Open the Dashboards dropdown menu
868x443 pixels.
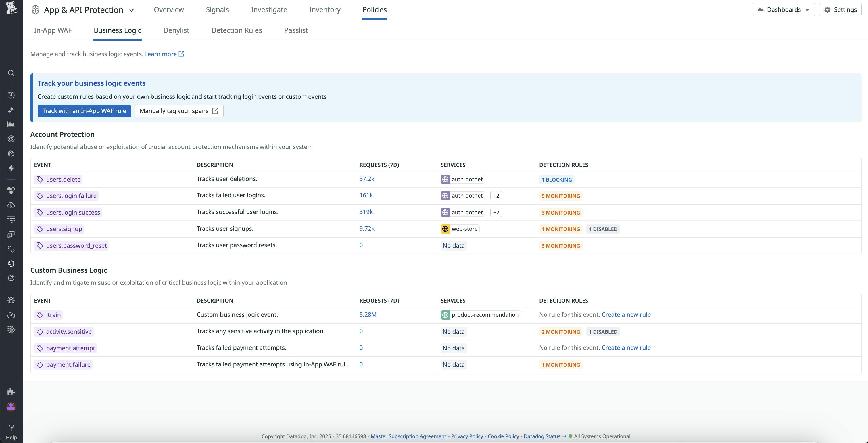(783, 9)
